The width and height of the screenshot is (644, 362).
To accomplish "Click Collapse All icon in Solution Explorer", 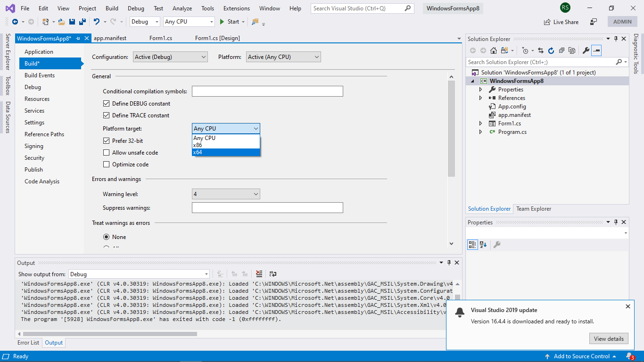I will click(x=561, y=50).
